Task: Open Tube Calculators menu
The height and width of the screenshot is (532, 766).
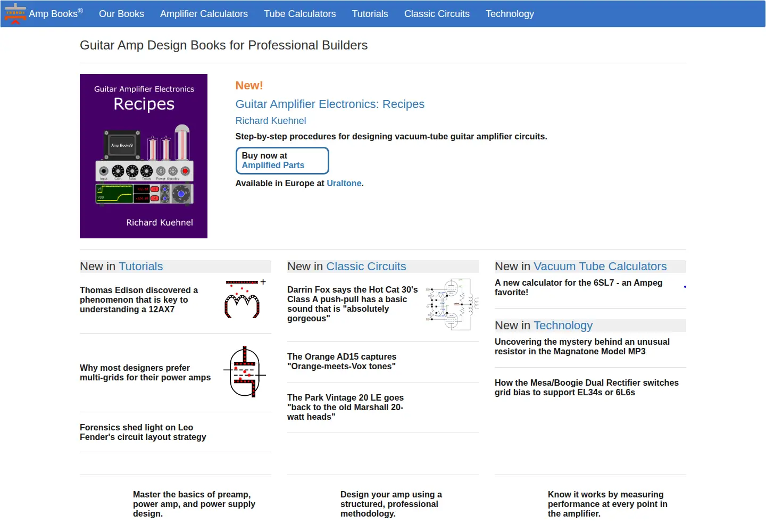Action: [x=300, y=14]
